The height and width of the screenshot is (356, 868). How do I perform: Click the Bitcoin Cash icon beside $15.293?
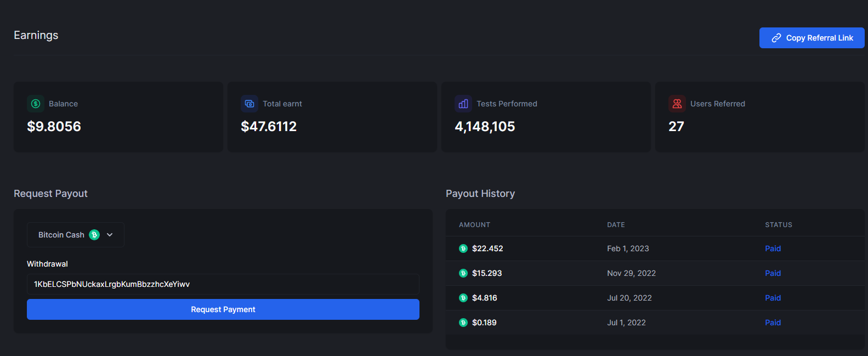pyautogui.click(x=463, y=273)
